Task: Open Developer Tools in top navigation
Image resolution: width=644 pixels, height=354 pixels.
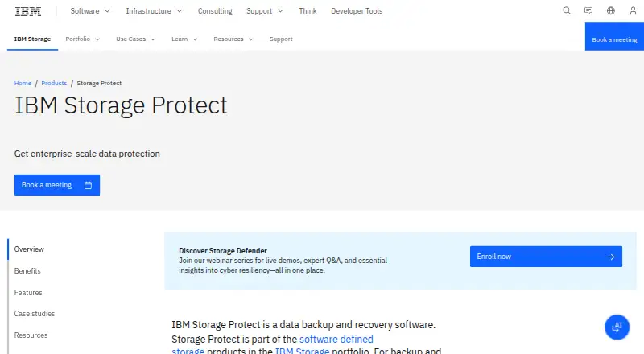Action: tap(357, 11)
